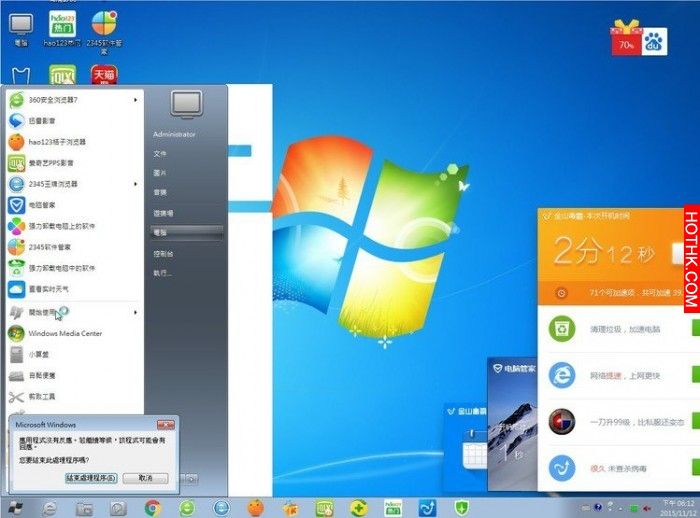The image size is (700, 518).
Task: Open 遊戲場 games link
Action: [163, 213]
